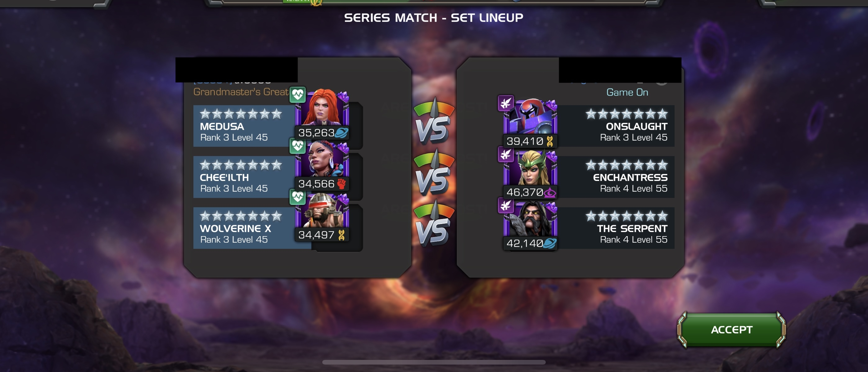Tap the green ACCEPT button
868x372 pixels.
click(731, 329)
